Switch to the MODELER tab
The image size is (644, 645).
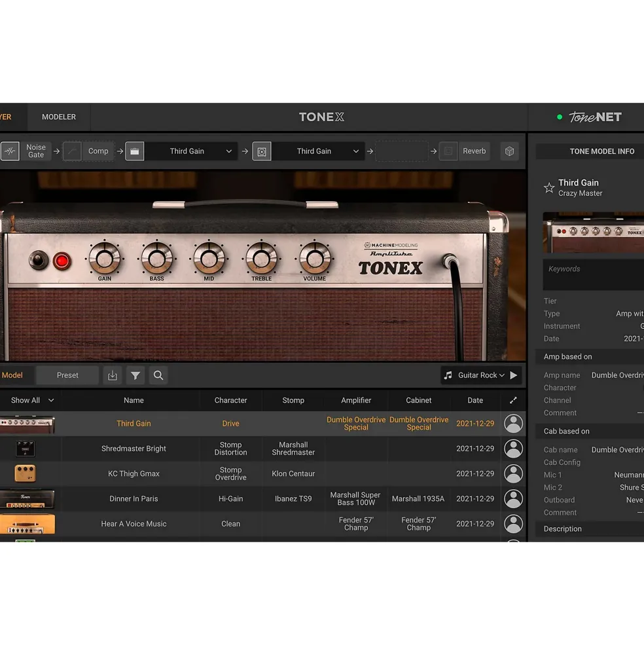[59, 117]
